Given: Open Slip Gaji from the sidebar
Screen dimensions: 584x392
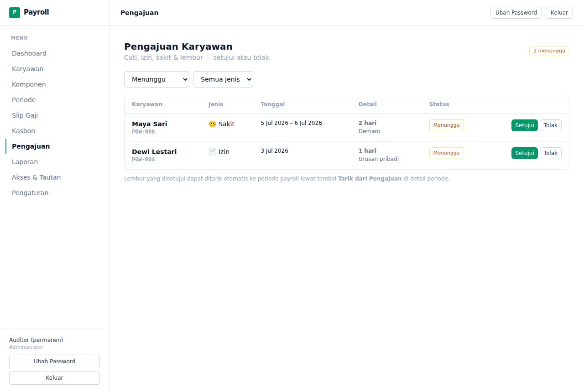Looking at the screenshot, I should tap(25, 115).
